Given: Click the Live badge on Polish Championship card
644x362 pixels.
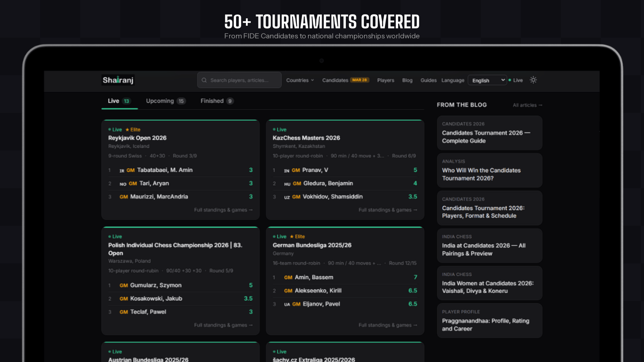Looking at the screenshot, I should coord(115,237).
